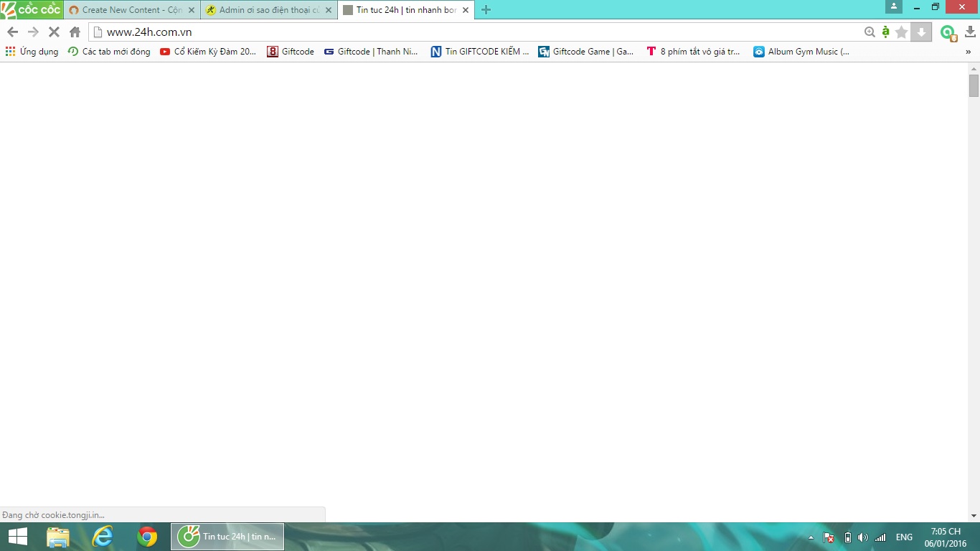
Task: Open the Windows Start menu
Action: coord(17,537)
